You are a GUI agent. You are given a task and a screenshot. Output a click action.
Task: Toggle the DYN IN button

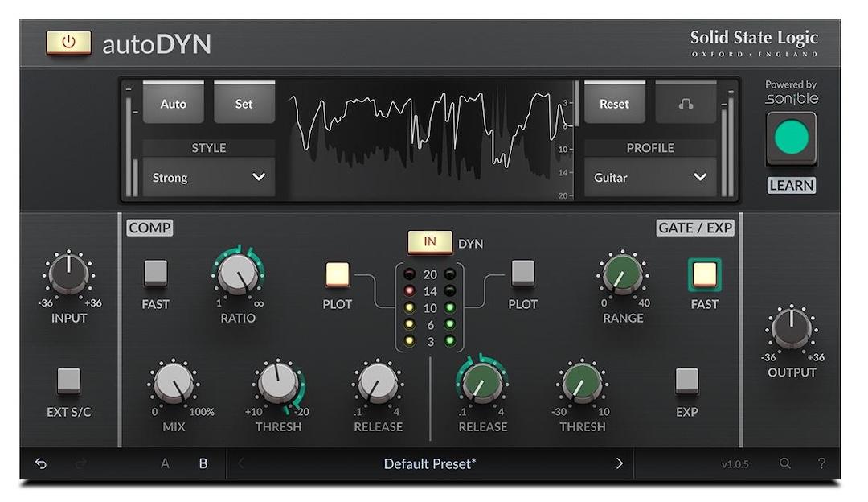click(430, 242)
